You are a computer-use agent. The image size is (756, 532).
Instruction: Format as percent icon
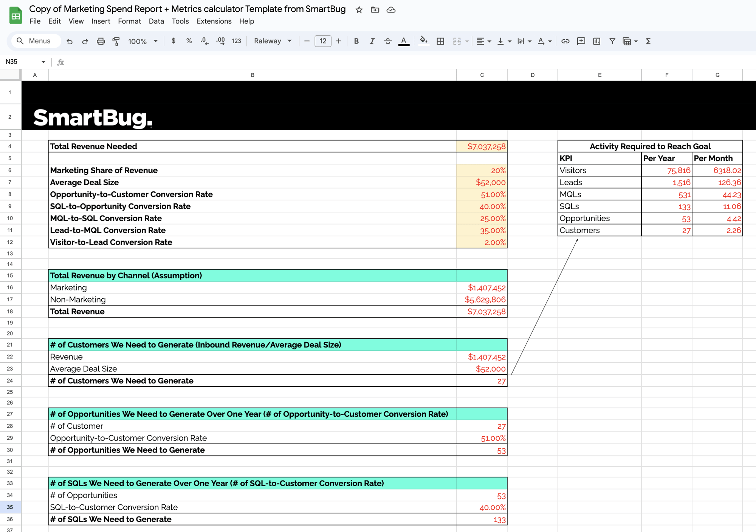coord(189,41)
